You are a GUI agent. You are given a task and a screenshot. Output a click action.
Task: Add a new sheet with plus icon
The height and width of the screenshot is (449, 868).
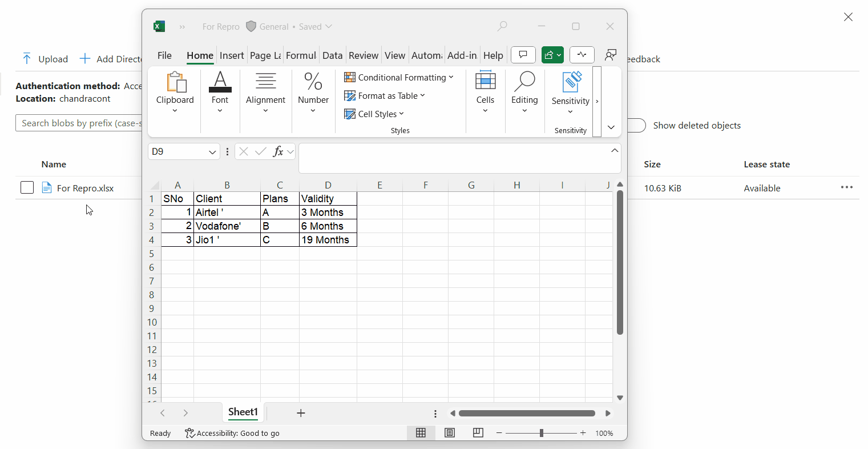click(x=301, y=413)
